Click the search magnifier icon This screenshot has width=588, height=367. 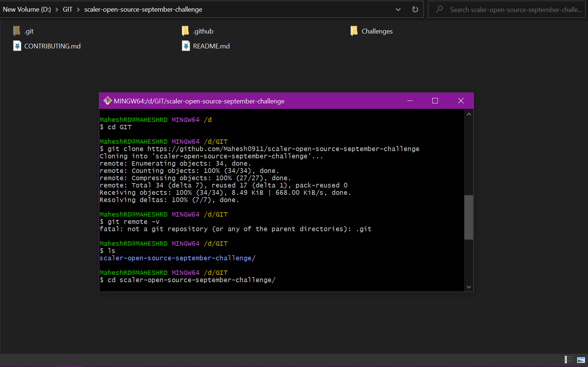coord(439,9)
